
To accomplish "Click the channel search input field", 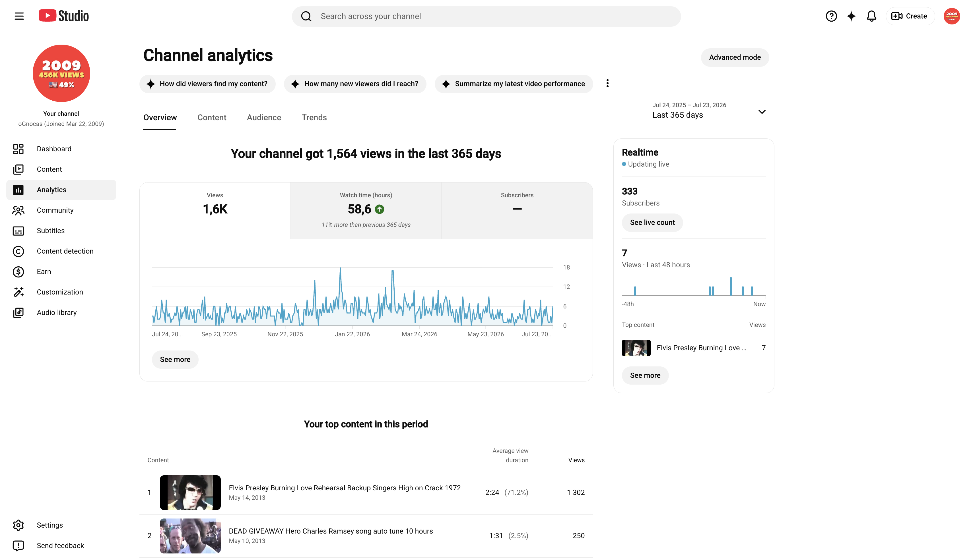I will [486, 16].
